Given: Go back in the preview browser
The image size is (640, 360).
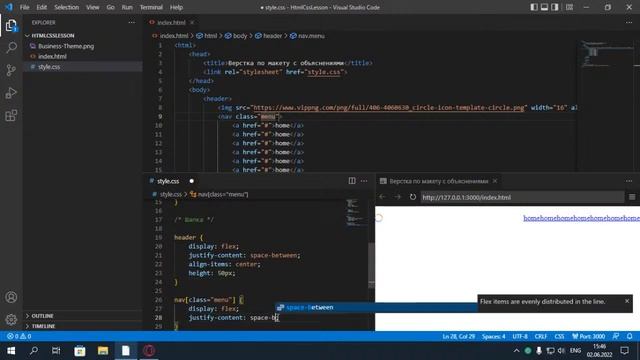Looking at the screenshot, I should 382,197.
